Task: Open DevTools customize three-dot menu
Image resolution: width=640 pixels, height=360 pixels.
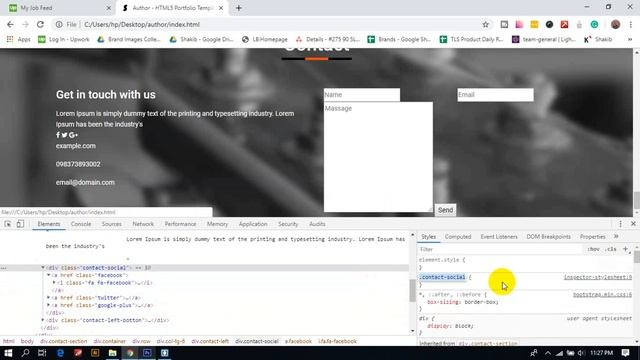Action: [620, 224]
